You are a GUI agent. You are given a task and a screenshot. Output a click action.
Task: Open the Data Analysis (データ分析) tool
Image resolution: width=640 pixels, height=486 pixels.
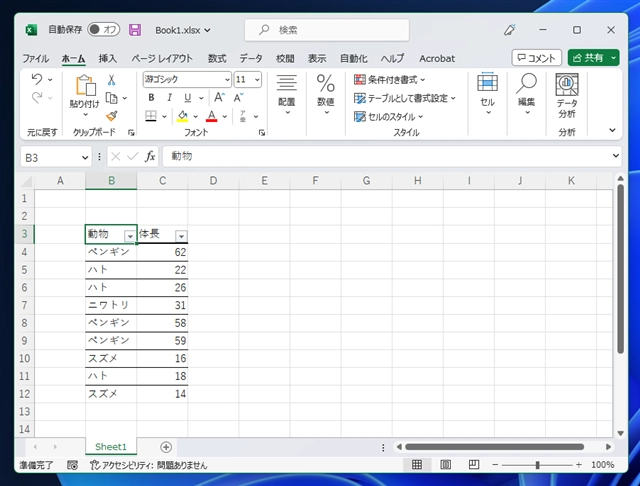click(567, 96)
